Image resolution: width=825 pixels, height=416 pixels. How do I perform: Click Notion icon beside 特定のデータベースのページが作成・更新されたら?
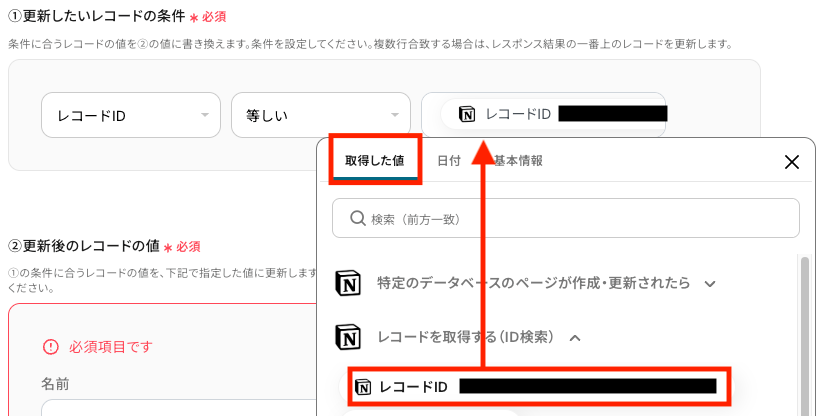348,283
